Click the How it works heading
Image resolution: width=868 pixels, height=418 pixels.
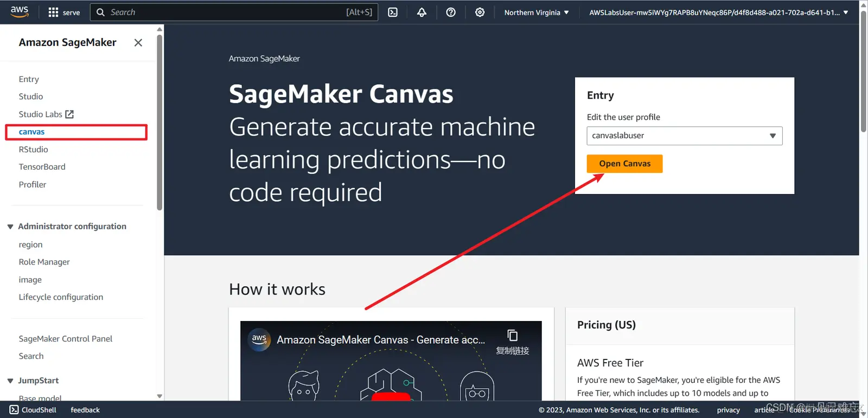pos(277,290)
